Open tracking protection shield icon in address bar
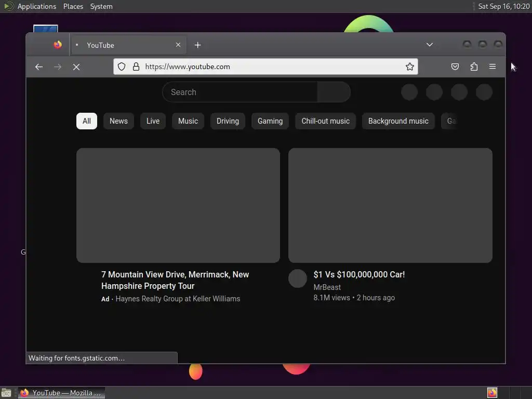The height and width of the screenshot is (399, 532). [x=122, y=66]
